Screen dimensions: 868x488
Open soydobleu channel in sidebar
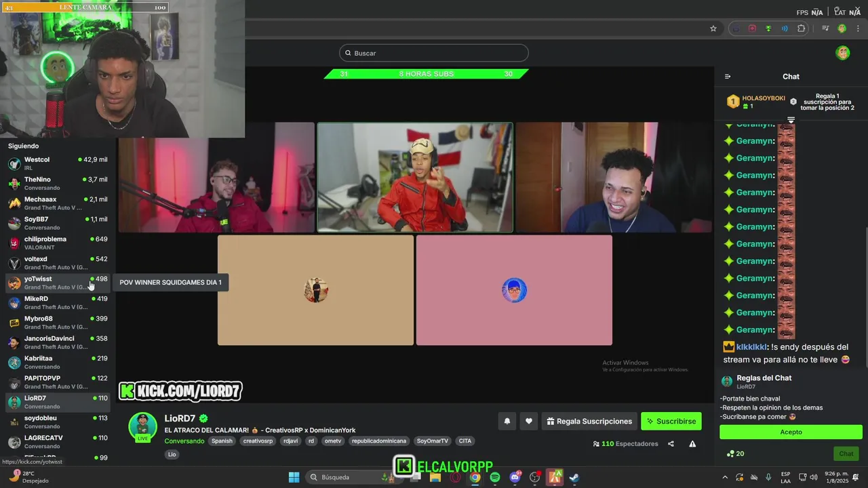tap(58, 422)
